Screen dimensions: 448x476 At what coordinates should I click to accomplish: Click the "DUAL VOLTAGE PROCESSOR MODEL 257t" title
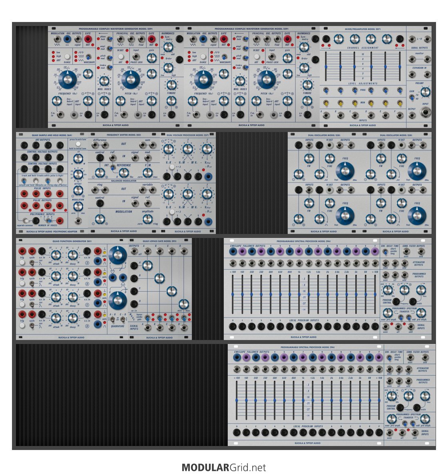pyautogui.click(x=188, y=135)
